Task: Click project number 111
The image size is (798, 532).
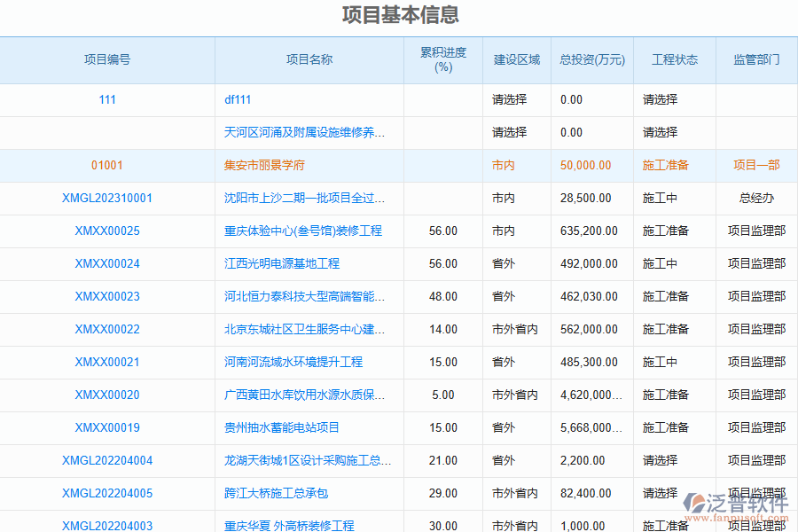Action: tap(107, 99)
